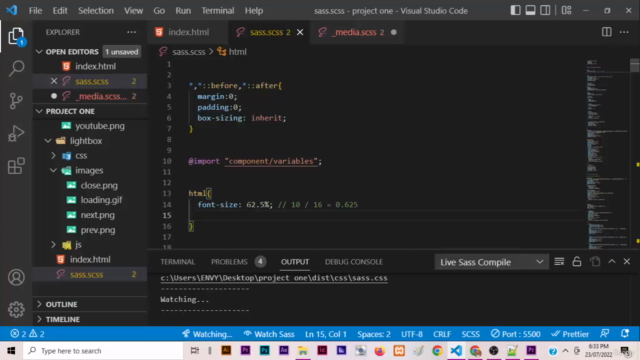The height and width of the screenshot is (360, 640).
Task: Toggle primary side bar layout icon
Action: (x=516, y=10)
